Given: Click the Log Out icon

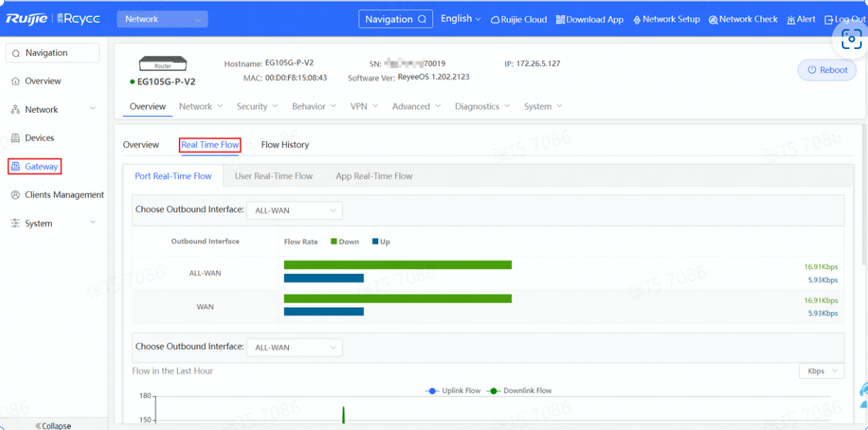Looking at the screenshot, I should [828, 20].
